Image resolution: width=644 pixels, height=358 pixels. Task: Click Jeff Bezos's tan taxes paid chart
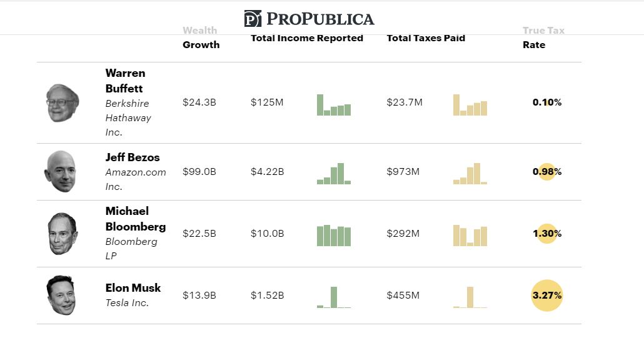click(x=470, y=174)
